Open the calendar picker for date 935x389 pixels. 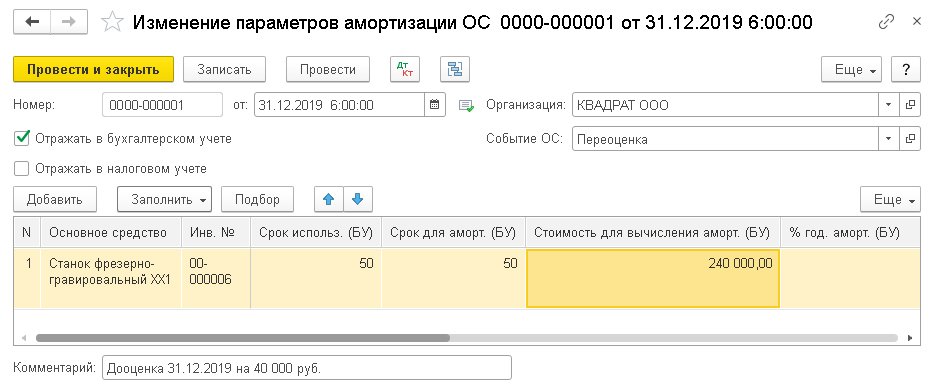435,105
